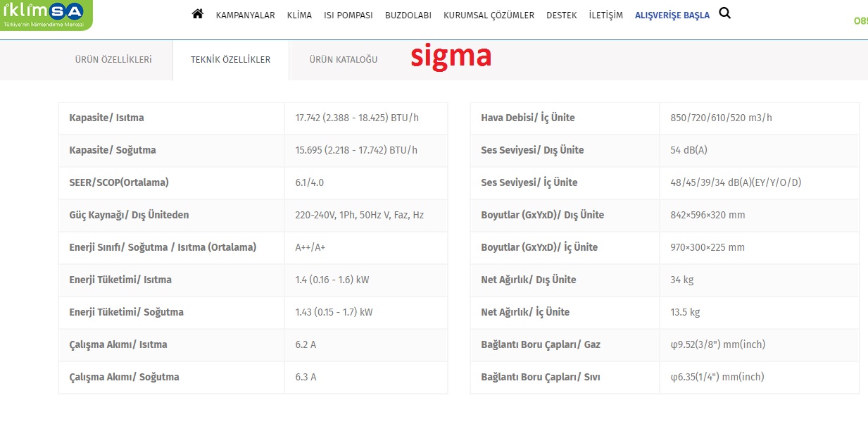
Task: Click the ALIŞVERİŞE BAŞLA link
Action: point(672,15)
